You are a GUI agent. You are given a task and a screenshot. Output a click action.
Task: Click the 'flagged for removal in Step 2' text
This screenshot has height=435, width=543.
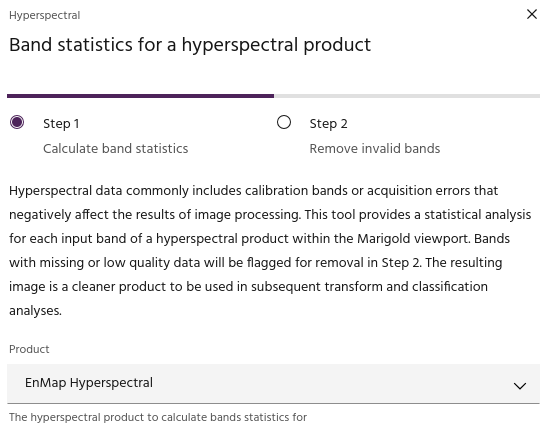[x=334, y=263]
